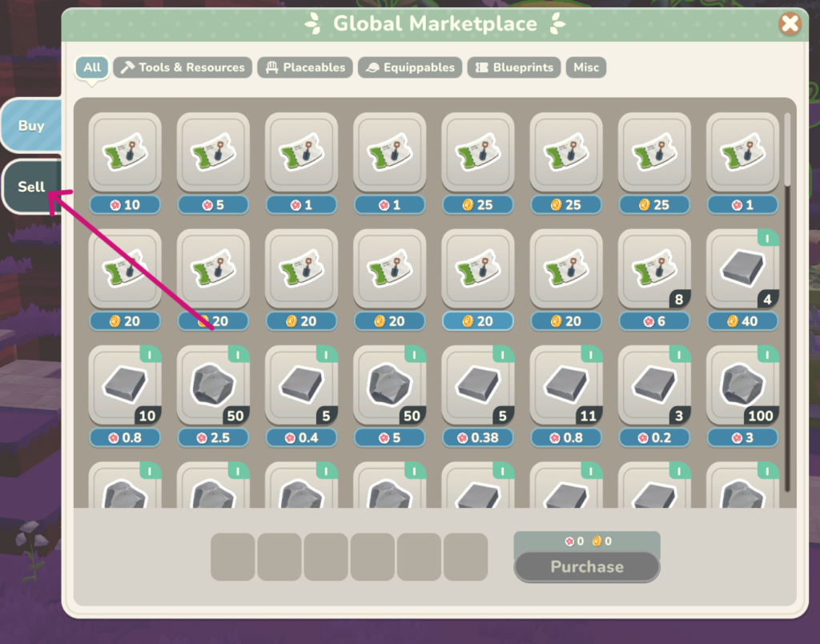Click the marketplace listing scrollbar
This screenshot has height=644, width=820.
point(788,303)
